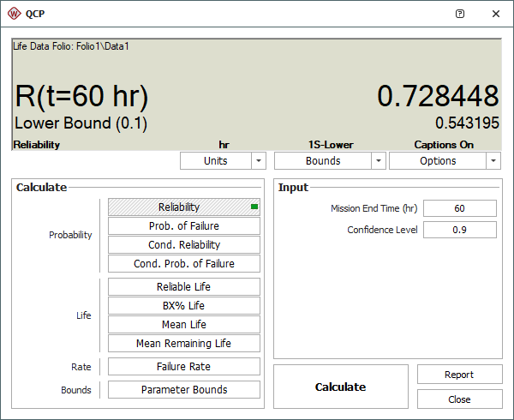Expand the Units dropdown arrow
The height and width of the screenshot is (420, 514).
[x=259, y=161]
